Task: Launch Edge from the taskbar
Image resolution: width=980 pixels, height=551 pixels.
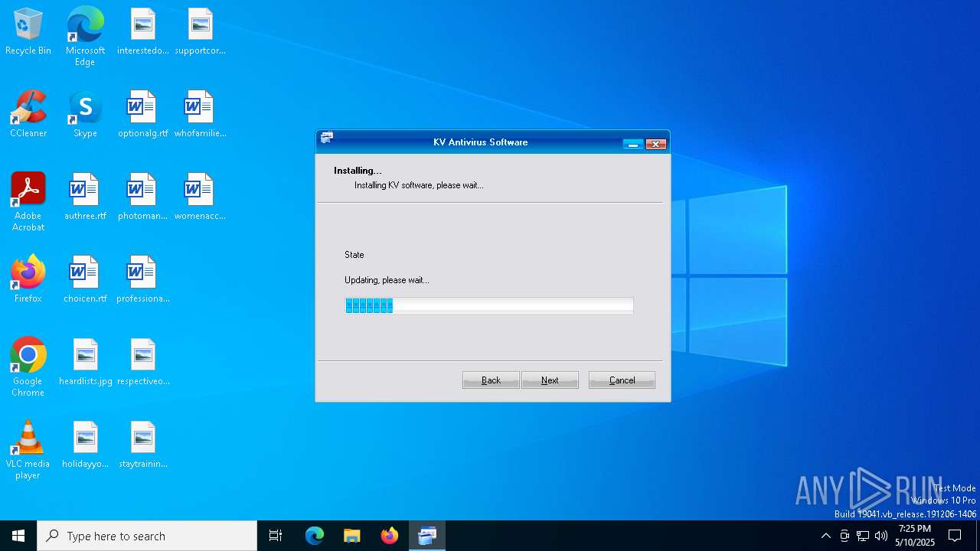Action: point(315,536)
